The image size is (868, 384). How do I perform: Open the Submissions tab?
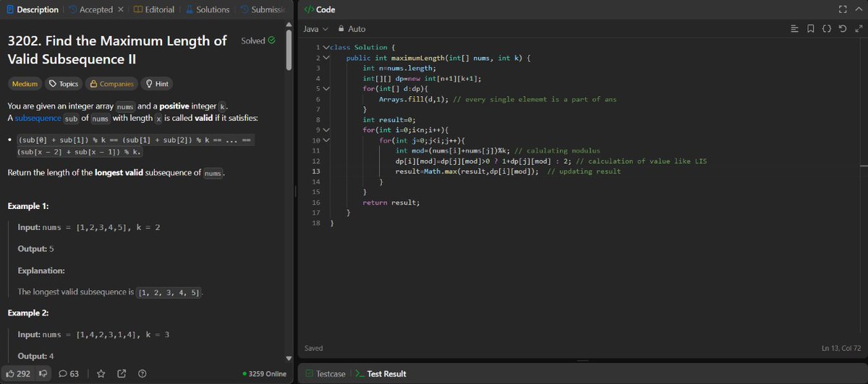pos(263,9)
